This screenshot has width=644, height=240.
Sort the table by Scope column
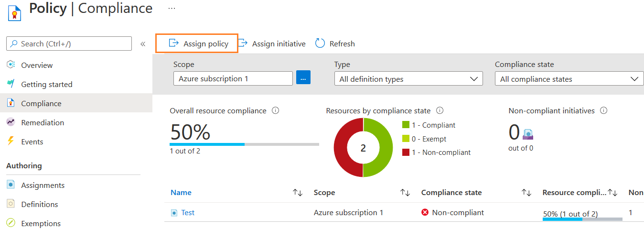[405, 193]
